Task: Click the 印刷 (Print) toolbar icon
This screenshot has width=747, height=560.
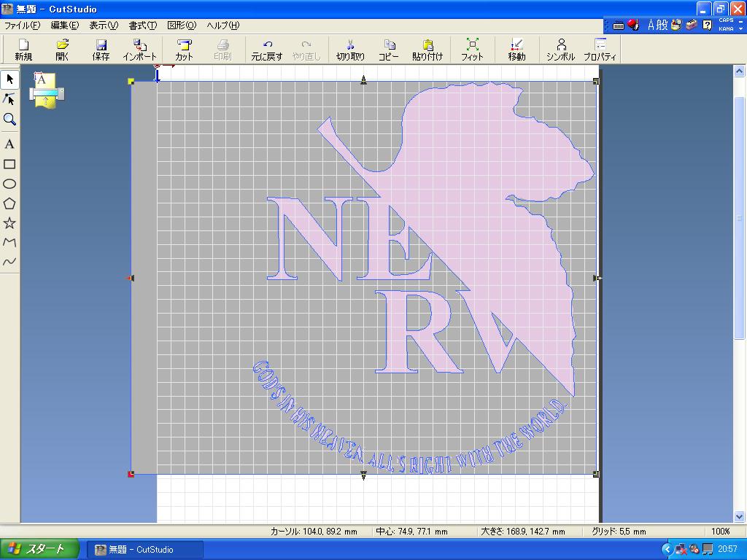Action: (x=222, y=50)
